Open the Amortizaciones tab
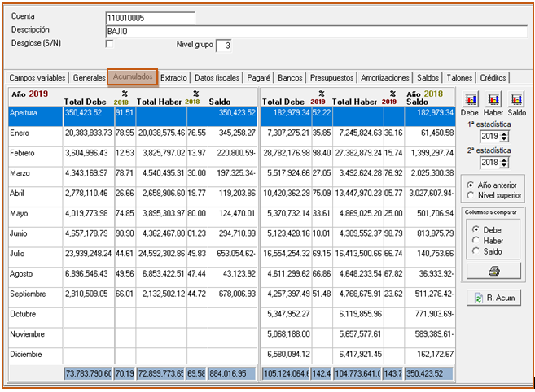 click(385, 78)
